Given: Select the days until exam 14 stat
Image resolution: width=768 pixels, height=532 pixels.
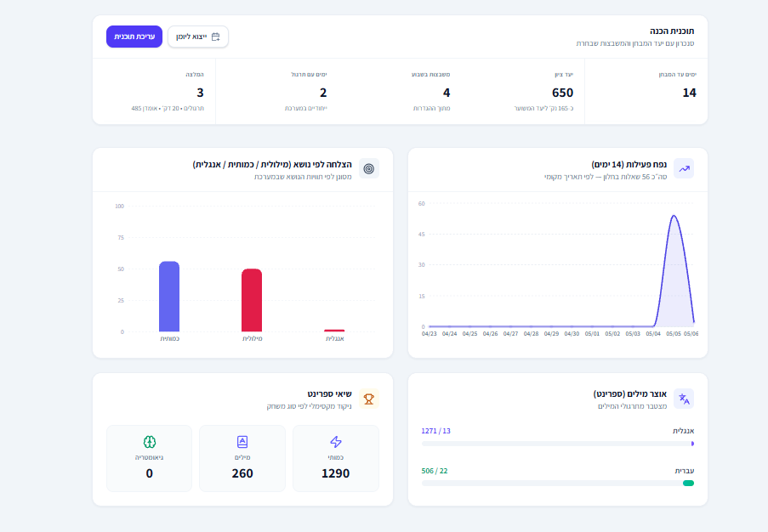Looking at the screenshot, I should [646, 91].
